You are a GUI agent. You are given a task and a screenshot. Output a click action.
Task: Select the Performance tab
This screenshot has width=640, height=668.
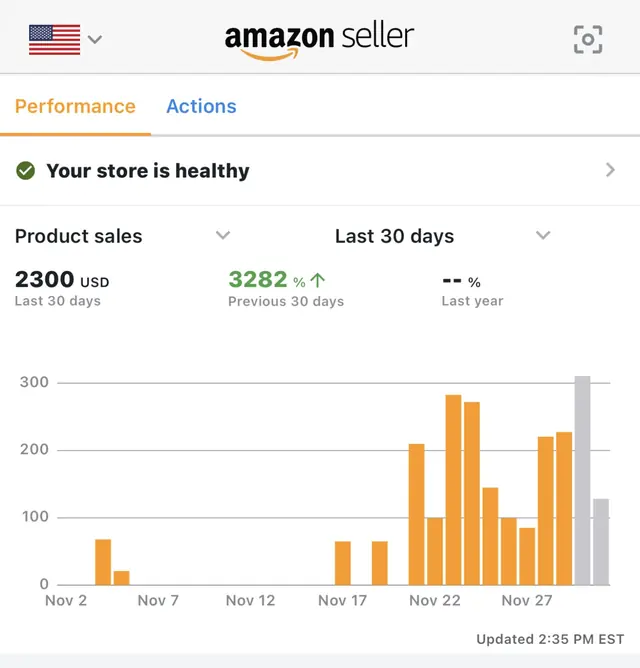(x=75, y=107)
